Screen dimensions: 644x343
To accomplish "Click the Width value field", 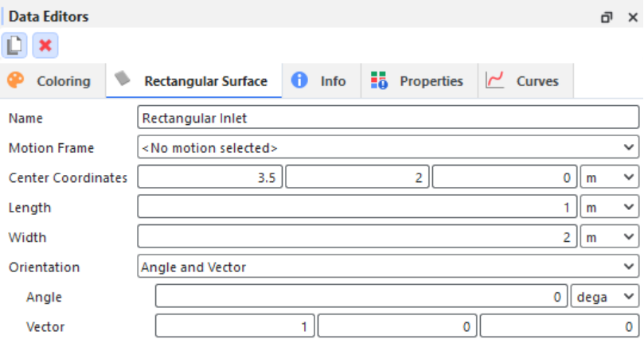I will (357, 237).
